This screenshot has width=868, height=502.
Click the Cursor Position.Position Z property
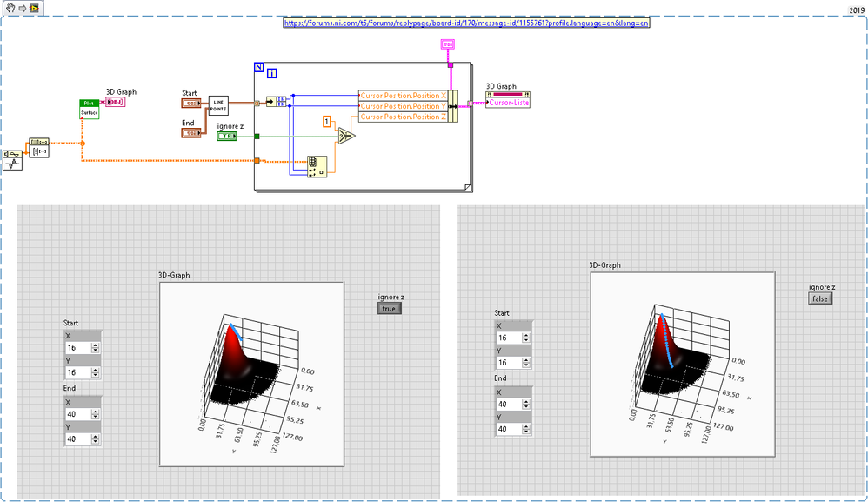[403, 117]
